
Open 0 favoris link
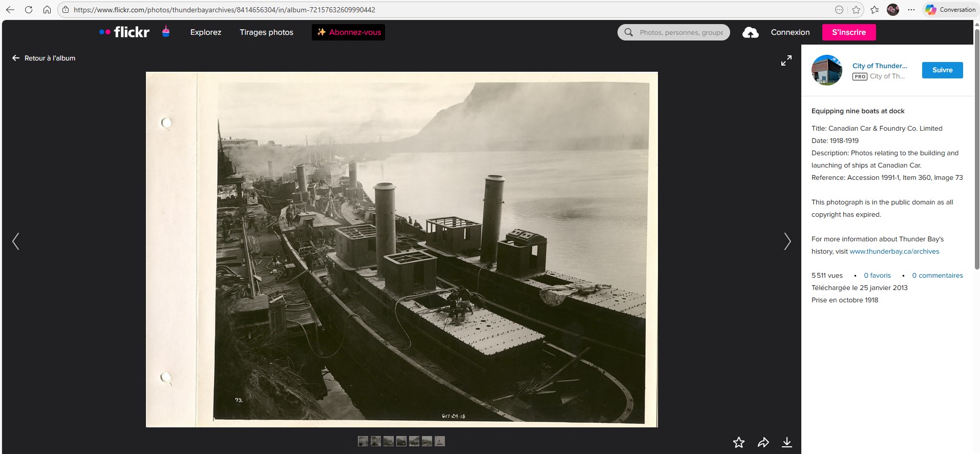(x=877, y=276)
